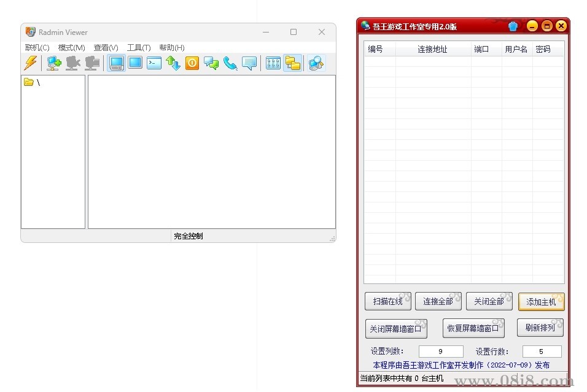
Task: Click the blue developer credit line 本程序由吾王游戏工作室开发制作
Action: (x=461, y=365)
